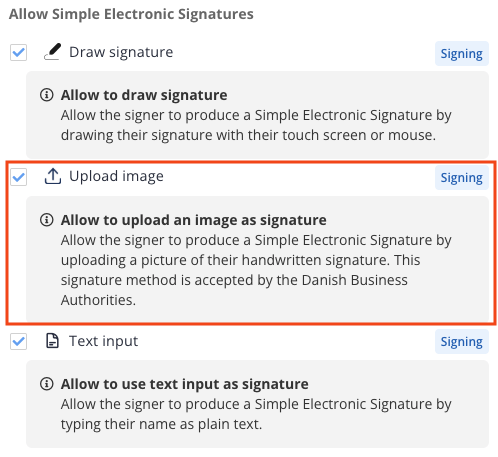This screenshot has height=457, width=498.
Task: Click the Signing badge for Upload image
Action: (x=462, y=178)
